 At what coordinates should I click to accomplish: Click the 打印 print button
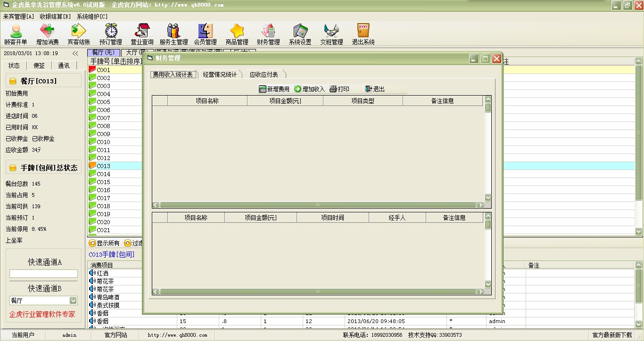(339, 89)
